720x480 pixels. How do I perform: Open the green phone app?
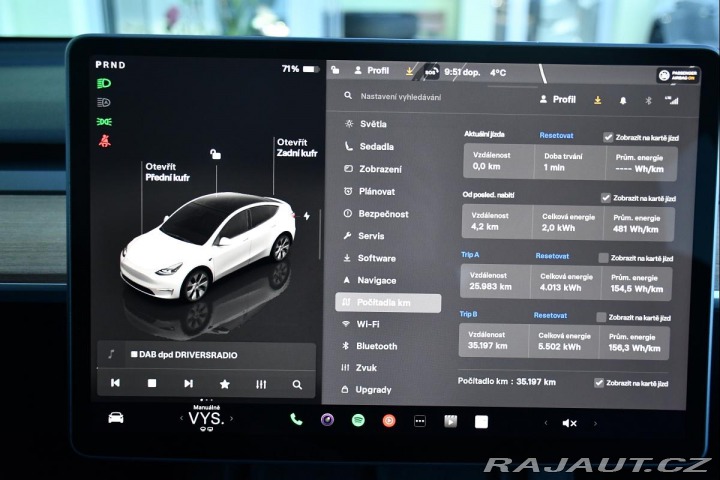coord(296,419)
